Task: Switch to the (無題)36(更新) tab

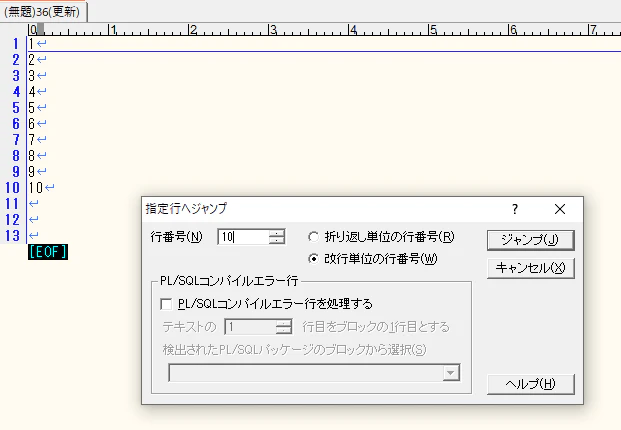Action: (42, 11)
